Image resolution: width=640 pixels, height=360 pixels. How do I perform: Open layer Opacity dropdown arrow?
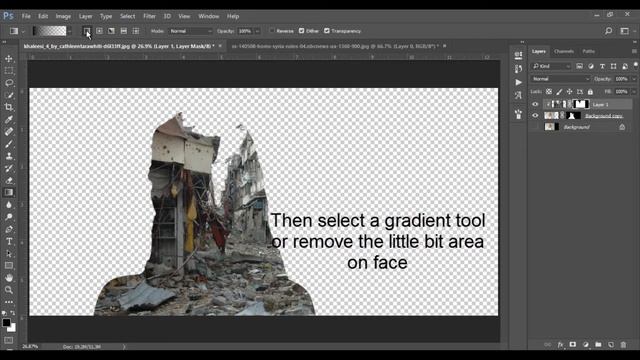(634, 79)
